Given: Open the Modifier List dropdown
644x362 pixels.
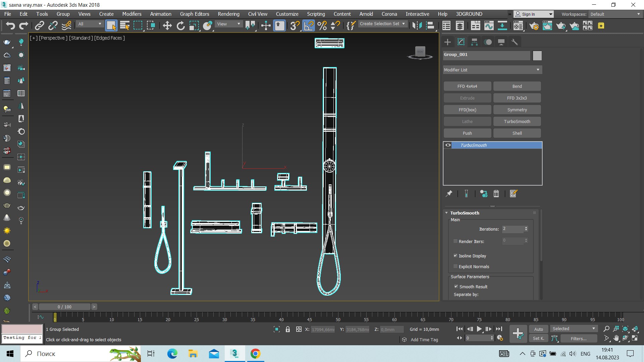Looking at the screenshot, I should 492,70.
